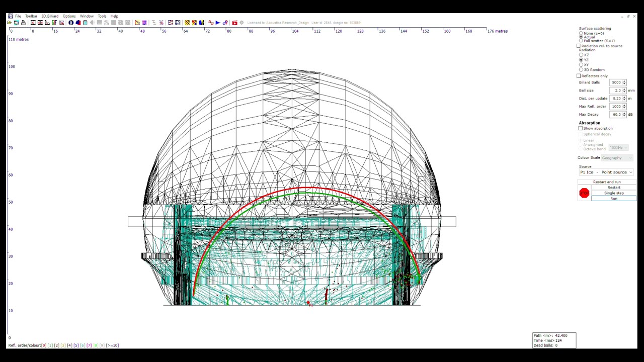
Task: Click the red wave curve toolbar icon
Action: coord(211,23)
